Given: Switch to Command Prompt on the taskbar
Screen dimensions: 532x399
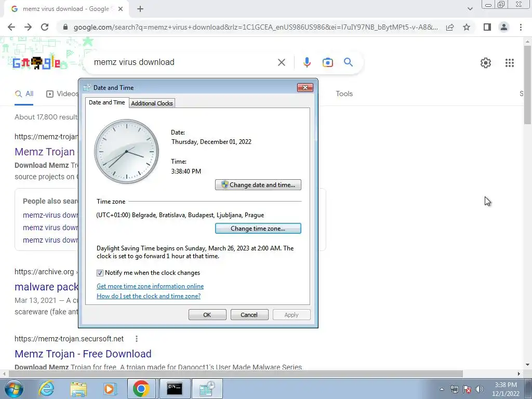Looking at the screenshot, I should 175,389.
